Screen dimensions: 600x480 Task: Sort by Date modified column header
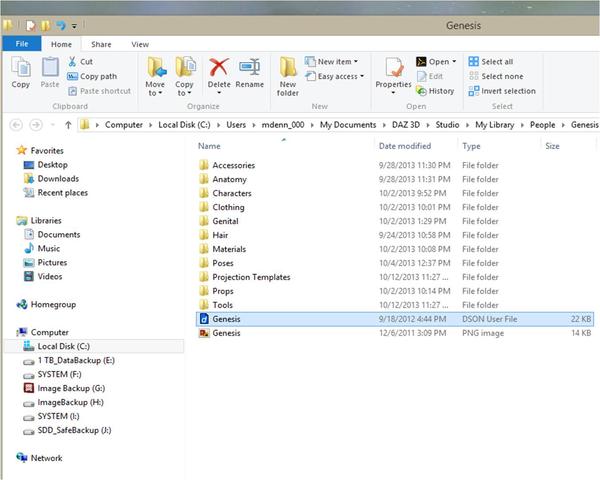(x=405, y=146)
